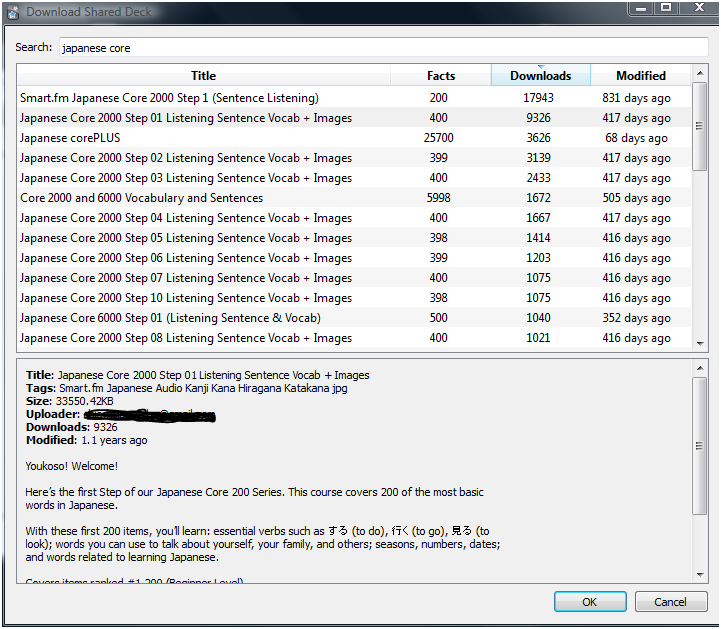Choose Japanese Core 6000 Step 01 deck
Screen dimensions: 721x629
170,318
